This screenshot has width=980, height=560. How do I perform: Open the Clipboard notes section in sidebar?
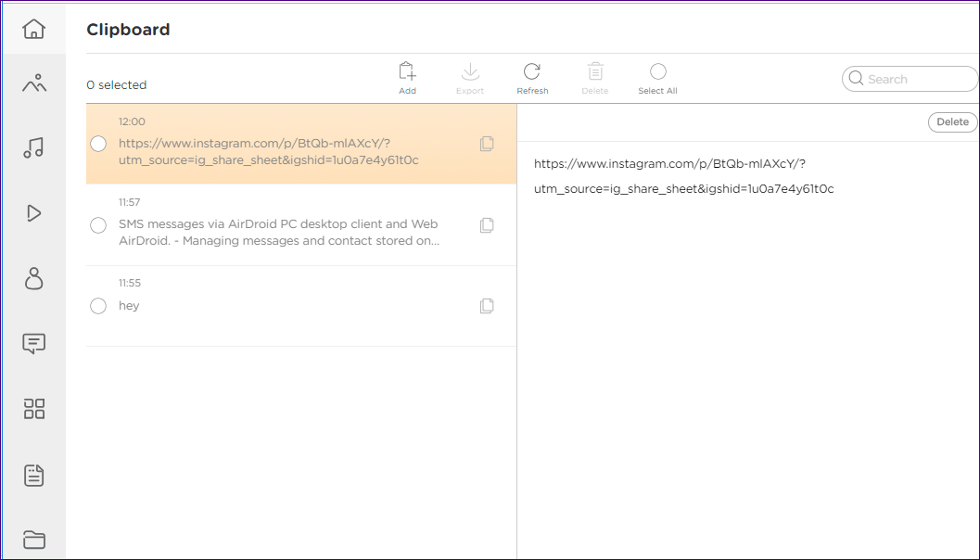[x=33, y=475]
